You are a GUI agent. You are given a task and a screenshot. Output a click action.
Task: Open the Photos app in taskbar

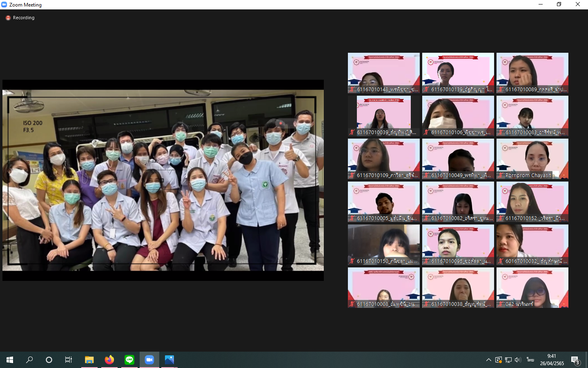[169, 360]
